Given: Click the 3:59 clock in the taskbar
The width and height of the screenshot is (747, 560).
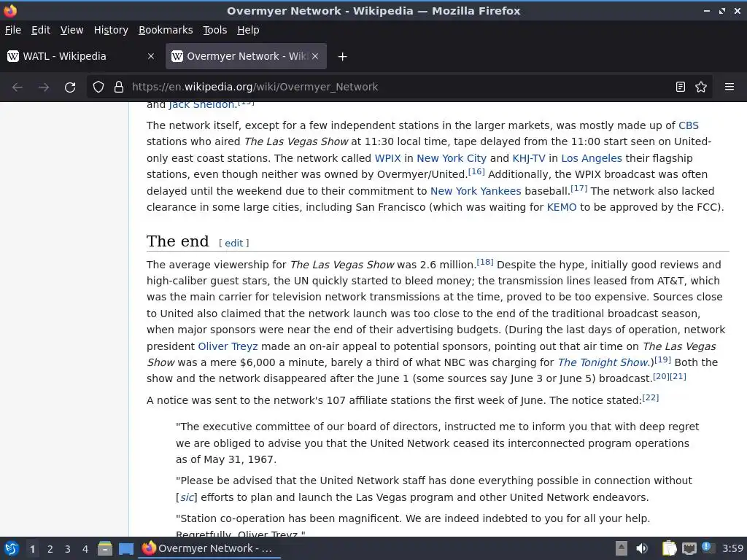Looking at the screenshot, I should pyautogui.click(x=732, y=548).
